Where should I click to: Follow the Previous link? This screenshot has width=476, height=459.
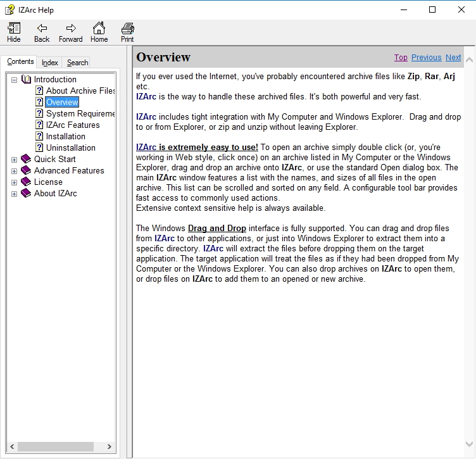click(x=426, y=58)
